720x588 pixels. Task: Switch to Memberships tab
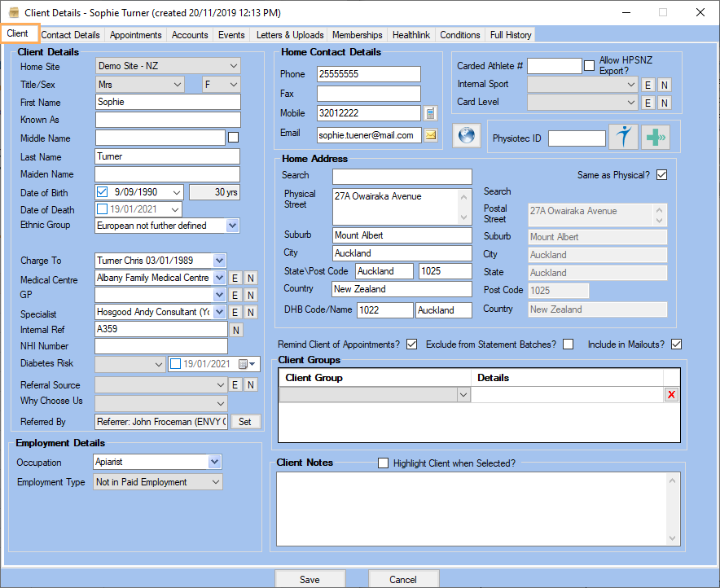pos(358,35)
